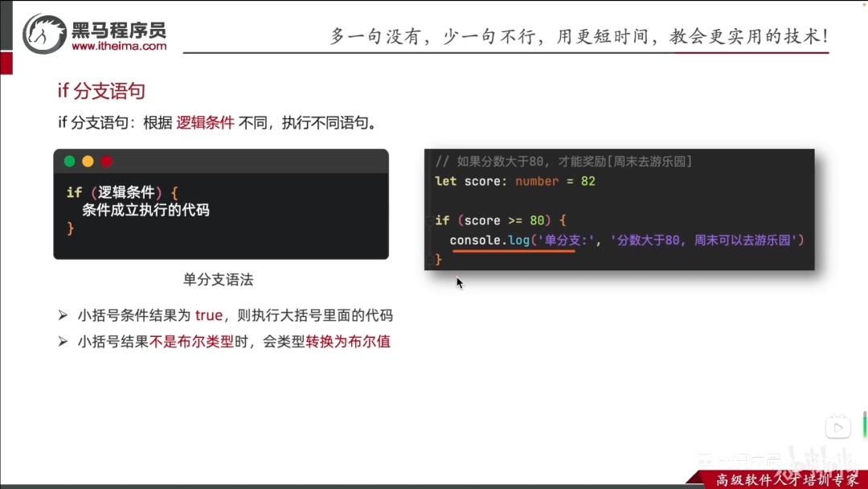Click the arrow bullet before 小括号结果不是布尔类型

(x=63, y=341)
